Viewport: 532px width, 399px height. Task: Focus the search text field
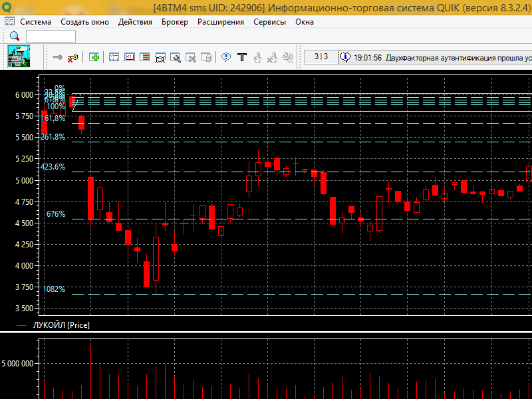coord(51,36)
